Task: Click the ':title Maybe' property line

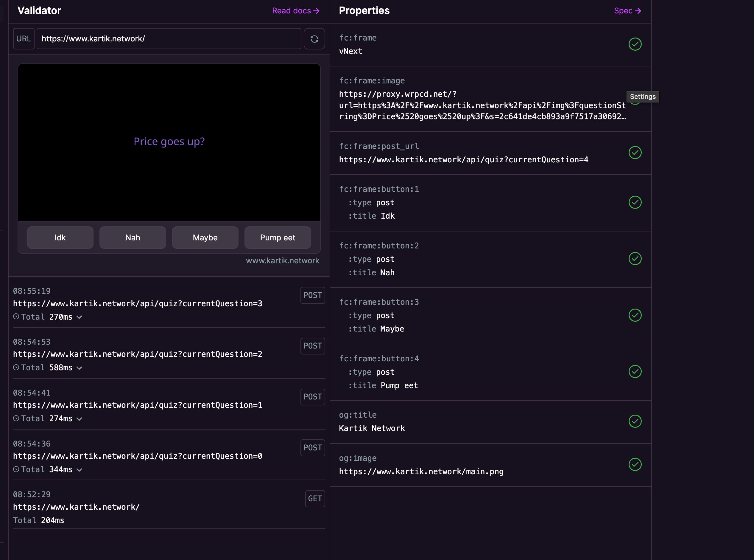Action: pyautogui.click(x=376, y=329)
